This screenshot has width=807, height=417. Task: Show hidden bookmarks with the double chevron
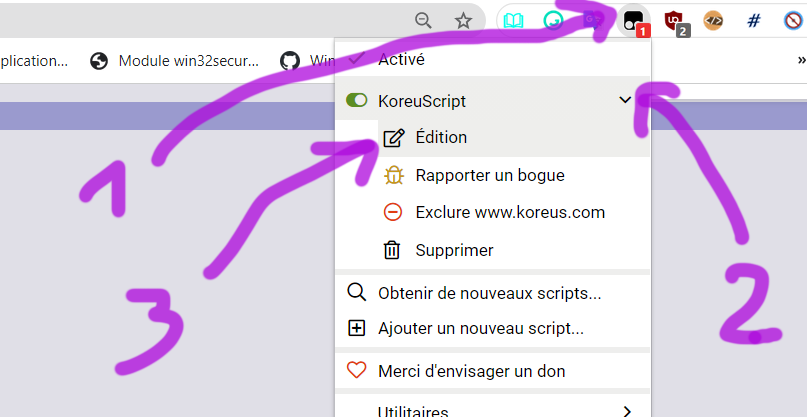click(798, 61)
